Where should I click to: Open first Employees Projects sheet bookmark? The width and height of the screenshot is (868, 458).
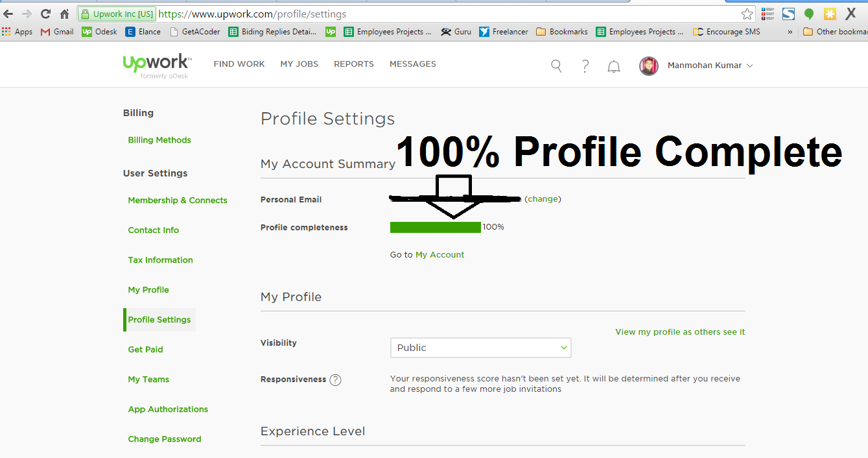coord(387,32)
